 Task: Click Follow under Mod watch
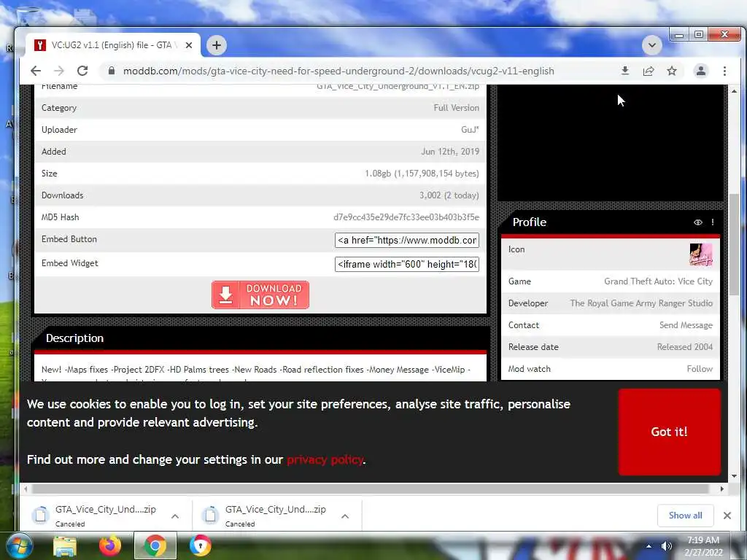(700, 369)
